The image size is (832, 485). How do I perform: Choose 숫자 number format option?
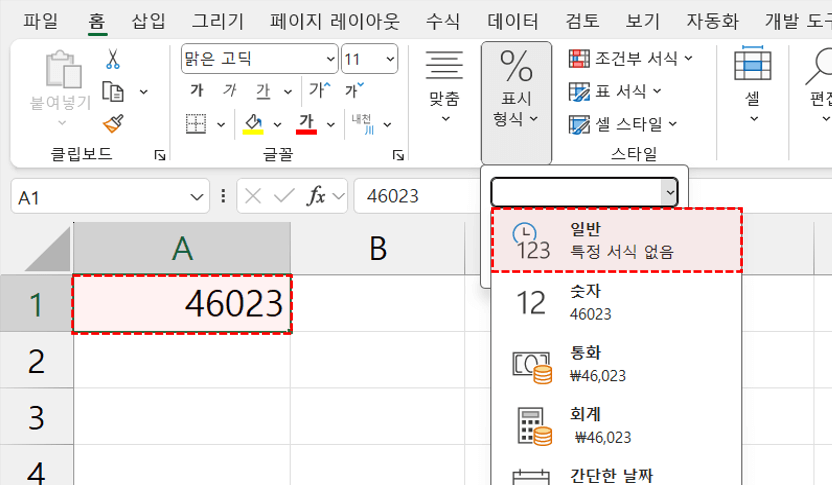[616, 302]
